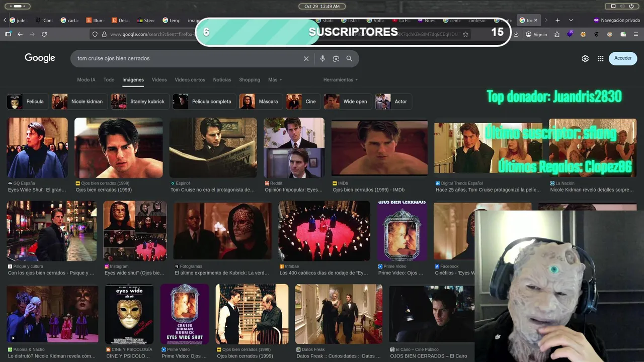The image size is (644, 362).
Task: Open the list all tabs dropdown
Action: [x=571, y=20]
